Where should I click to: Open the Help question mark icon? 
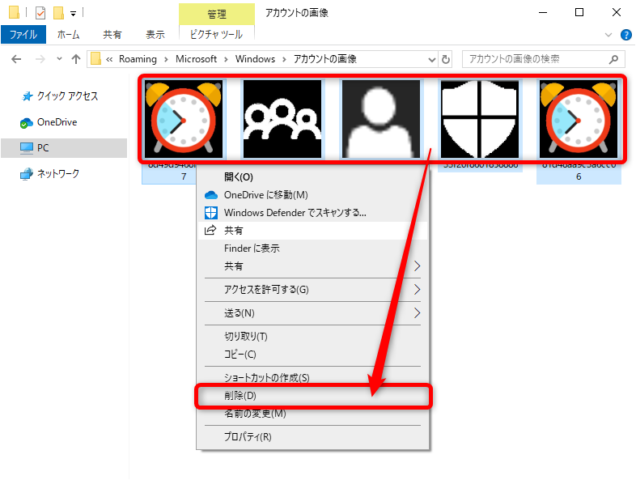click(x=626, y=35)
